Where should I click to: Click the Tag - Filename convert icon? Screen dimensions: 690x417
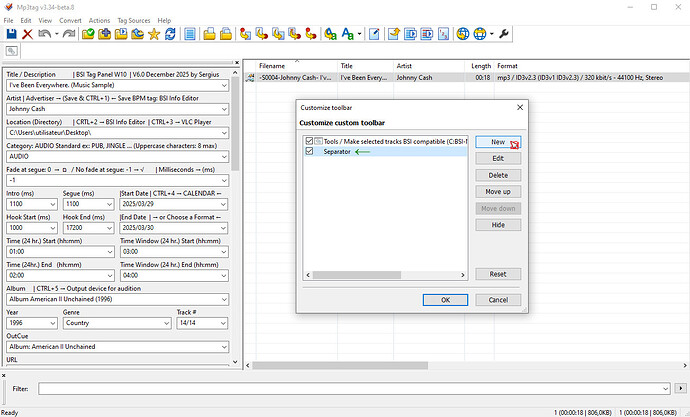pyautogui.click(x=245, y=34)
